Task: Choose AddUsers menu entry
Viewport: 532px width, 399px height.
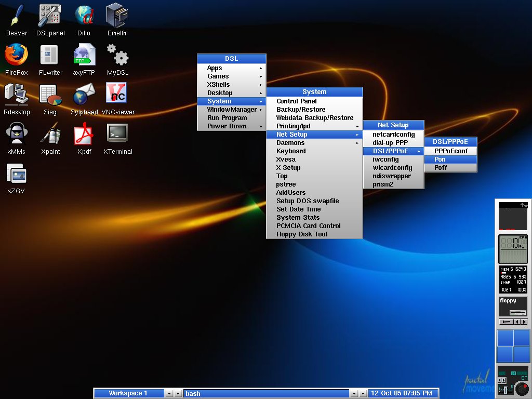Action: (x=314, y=193)
